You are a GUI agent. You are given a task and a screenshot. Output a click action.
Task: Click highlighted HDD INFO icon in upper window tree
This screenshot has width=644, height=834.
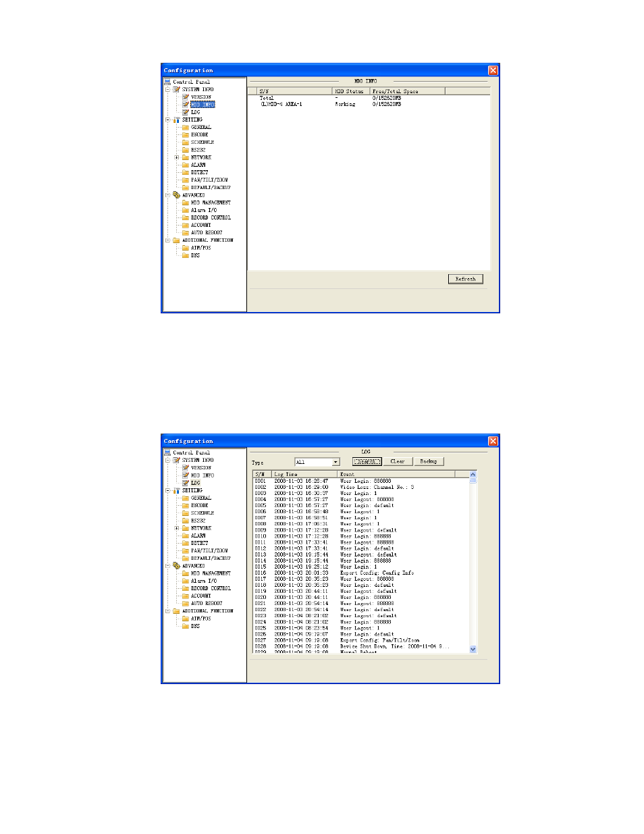186,105
